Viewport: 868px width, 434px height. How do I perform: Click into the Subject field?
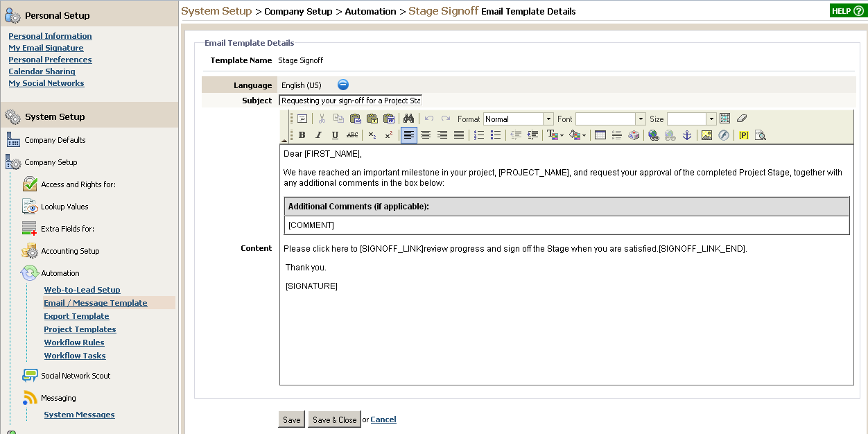350,101
